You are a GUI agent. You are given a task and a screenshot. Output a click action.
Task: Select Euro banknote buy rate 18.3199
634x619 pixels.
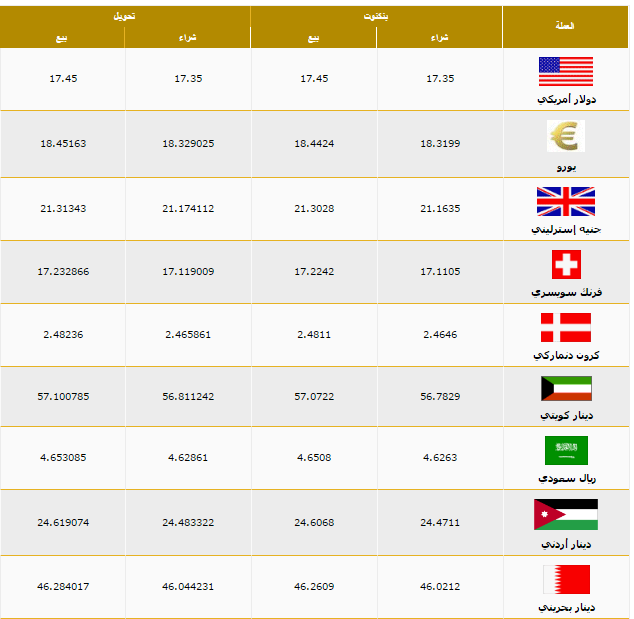coord(440,144)
